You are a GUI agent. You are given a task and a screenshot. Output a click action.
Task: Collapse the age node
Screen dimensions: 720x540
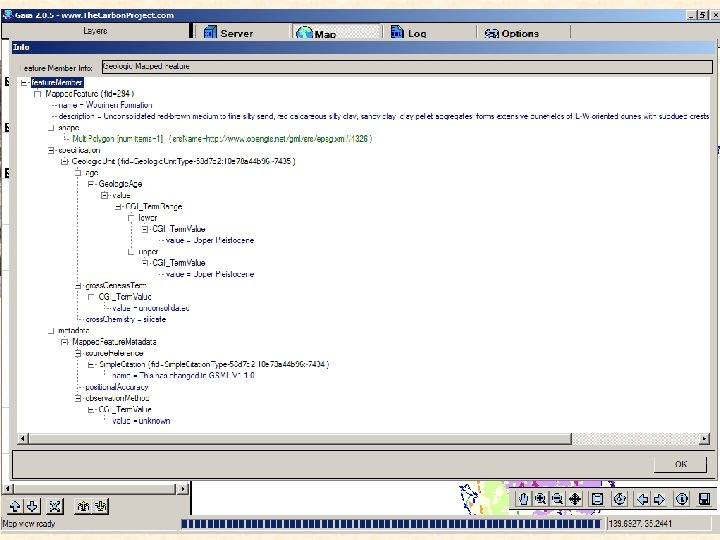coord(78,173)
